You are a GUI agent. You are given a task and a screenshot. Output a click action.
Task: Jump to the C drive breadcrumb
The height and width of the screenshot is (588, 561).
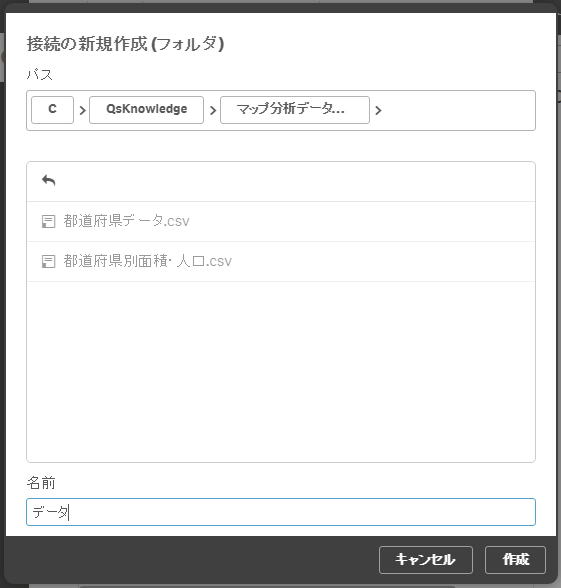pyautogui.click(x=52, y=110)
